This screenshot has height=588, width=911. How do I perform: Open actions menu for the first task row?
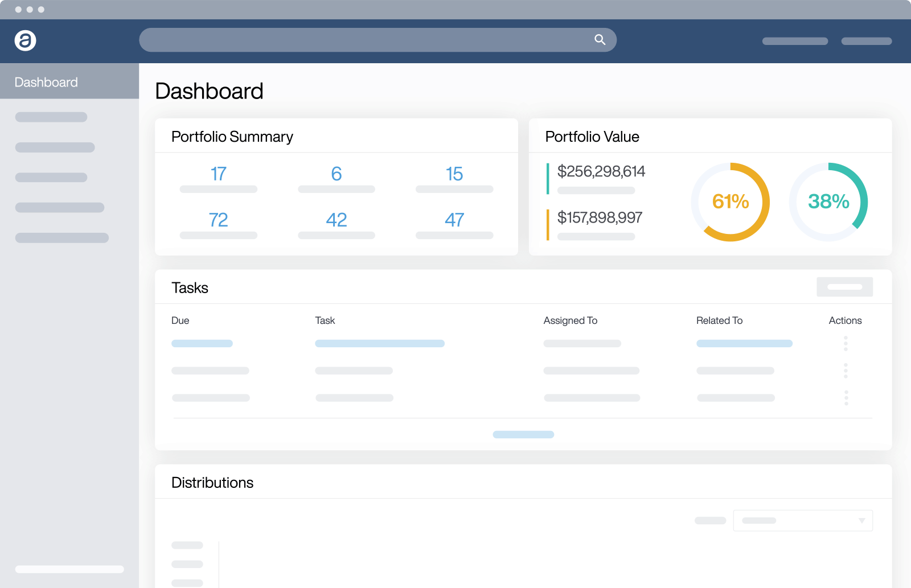845,344
